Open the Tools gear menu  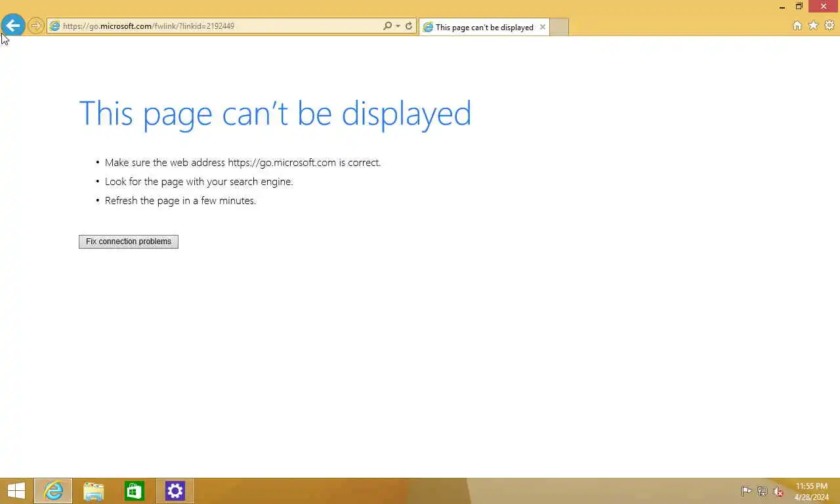pyautogui.click(x=829, y=26)
